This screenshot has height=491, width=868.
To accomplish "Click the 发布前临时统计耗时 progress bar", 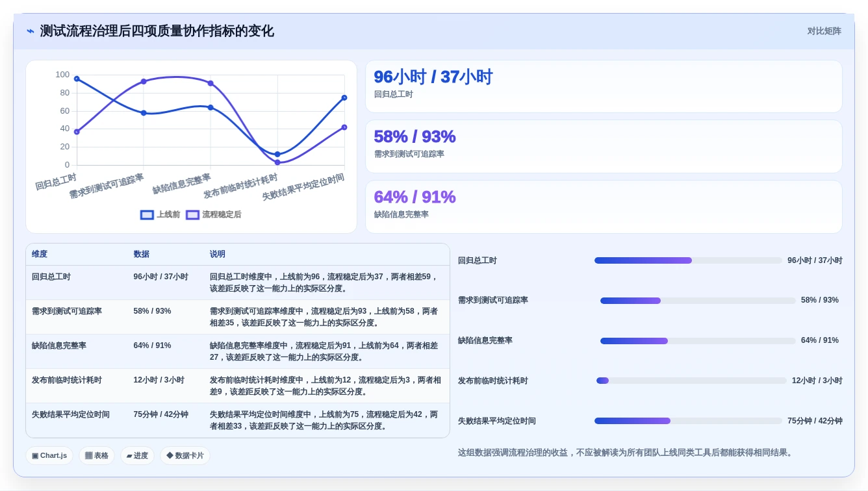I will click(691, 381).
